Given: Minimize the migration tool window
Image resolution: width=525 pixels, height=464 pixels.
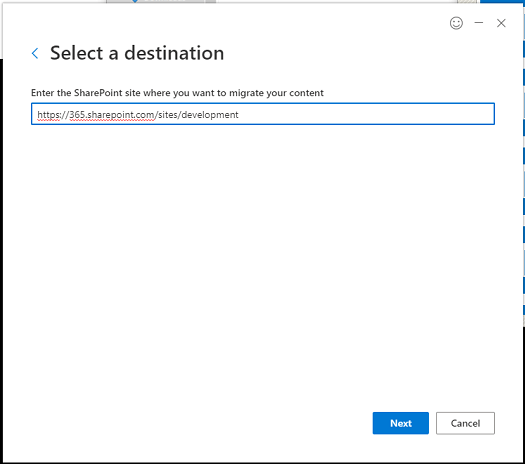Looking at the screenshot, I should pyautogui.click(x=479, y=23).
